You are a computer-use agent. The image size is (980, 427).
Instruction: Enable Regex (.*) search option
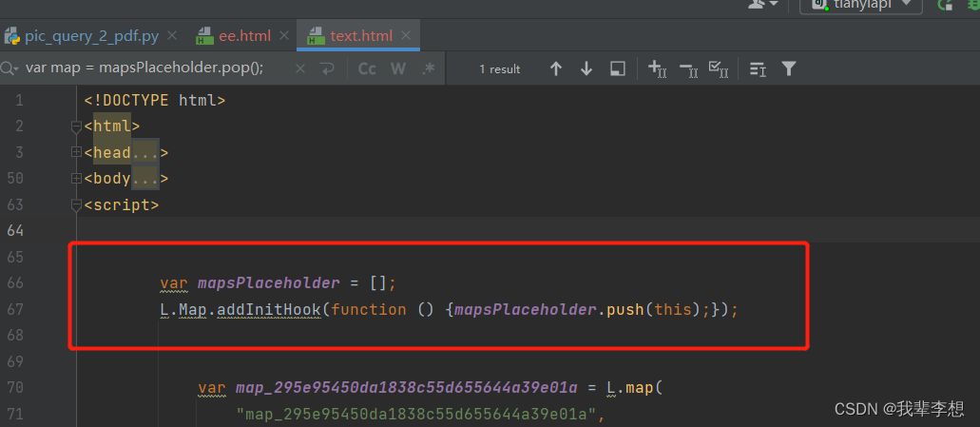[428, 68]
